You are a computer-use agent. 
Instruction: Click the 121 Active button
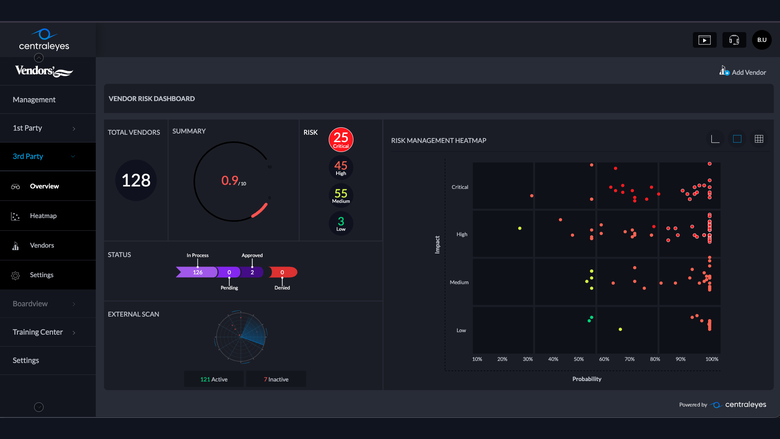(214, 379)
